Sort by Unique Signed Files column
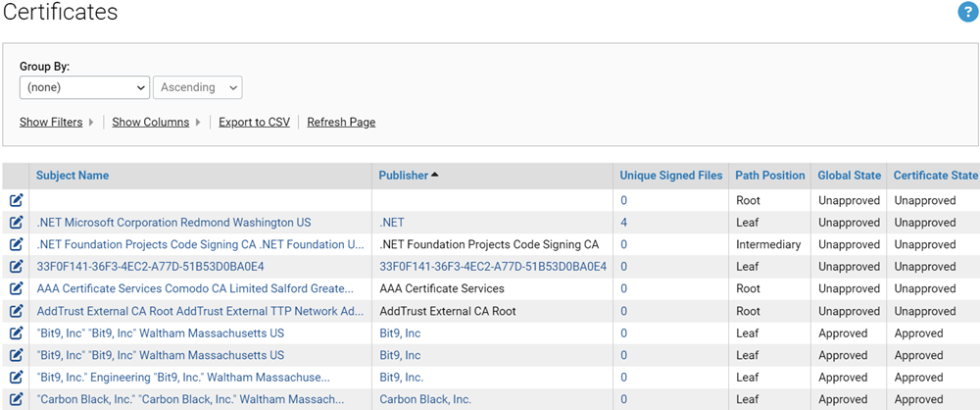This screenshot has width=980, height=410. coord(670,176)
